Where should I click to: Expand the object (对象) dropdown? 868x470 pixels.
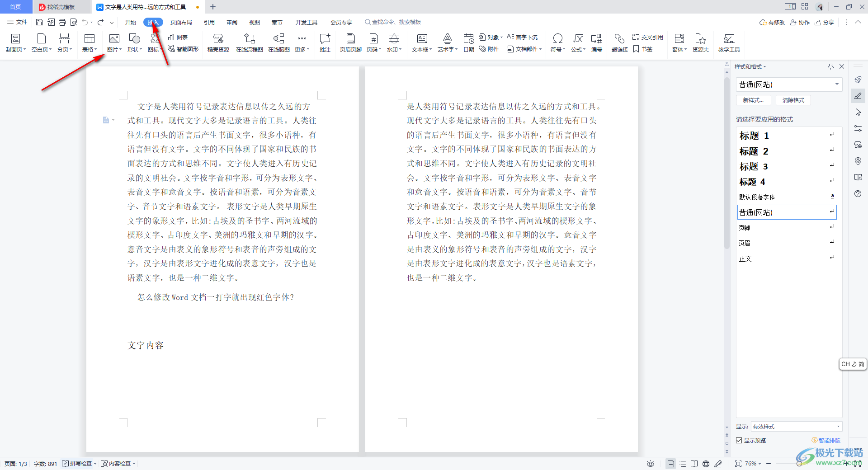pos(501,37)
